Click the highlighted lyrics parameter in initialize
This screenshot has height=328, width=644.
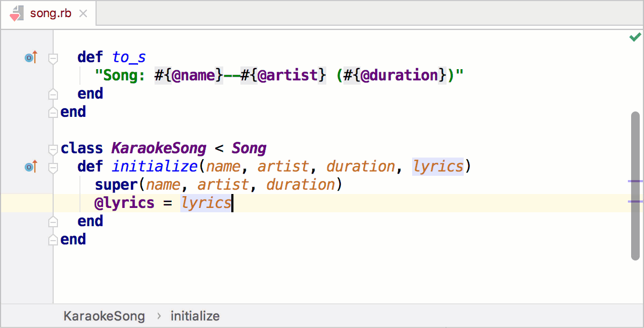(x=438, y=167)
